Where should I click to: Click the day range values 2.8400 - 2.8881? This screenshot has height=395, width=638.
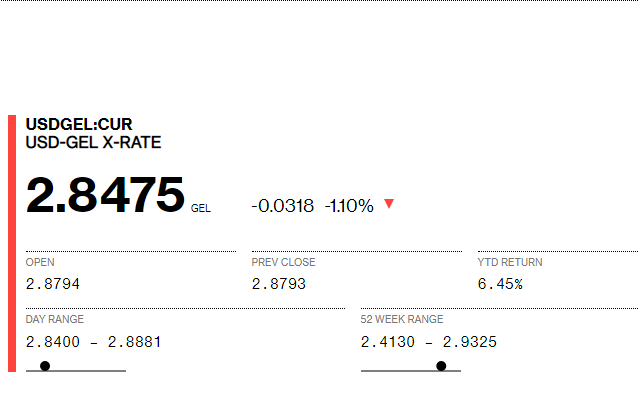94,342
